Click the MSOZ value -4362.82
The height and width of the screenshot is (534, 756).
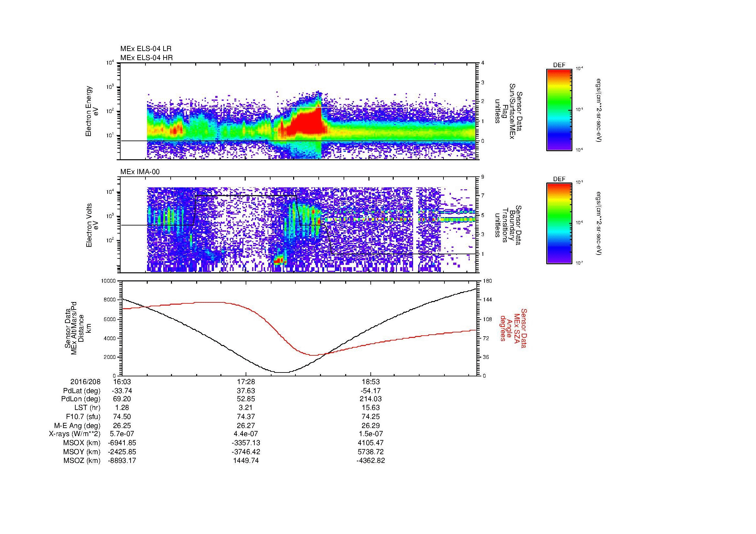371,461
